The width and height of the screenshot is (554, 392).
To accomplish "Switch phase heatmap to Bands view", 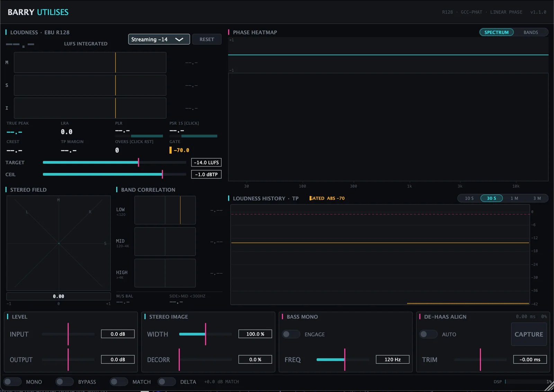I will pos(530,32).
